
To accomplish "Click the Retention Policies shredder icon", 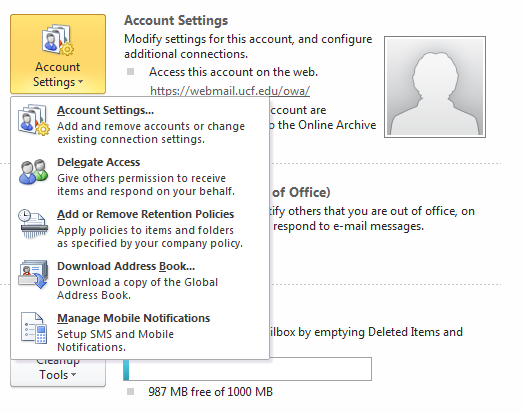I will click(33, 224).
